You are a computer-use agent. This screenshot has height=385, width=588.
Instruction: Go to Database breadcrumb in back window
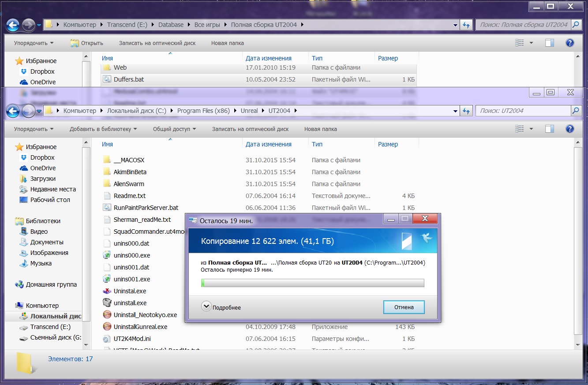(171, 25)
